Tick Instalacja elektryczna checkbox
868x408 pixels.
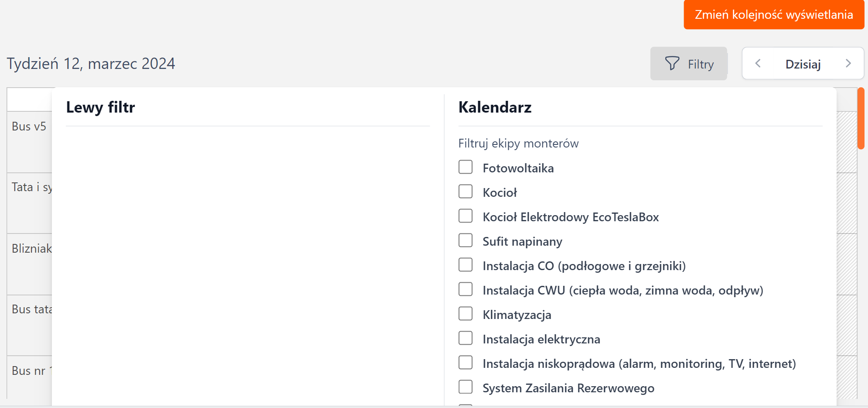pyautogui.click(x=466, y=338)
